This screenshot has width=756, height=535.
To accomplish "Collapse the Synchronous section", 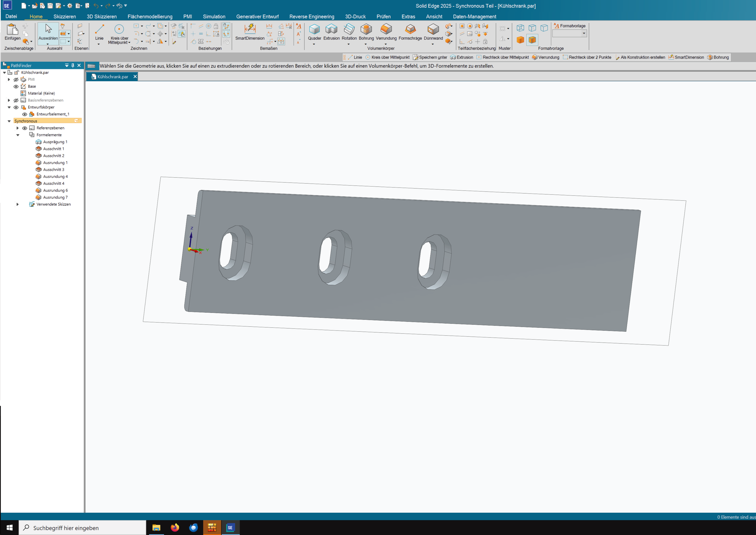I will click(9, 121).
